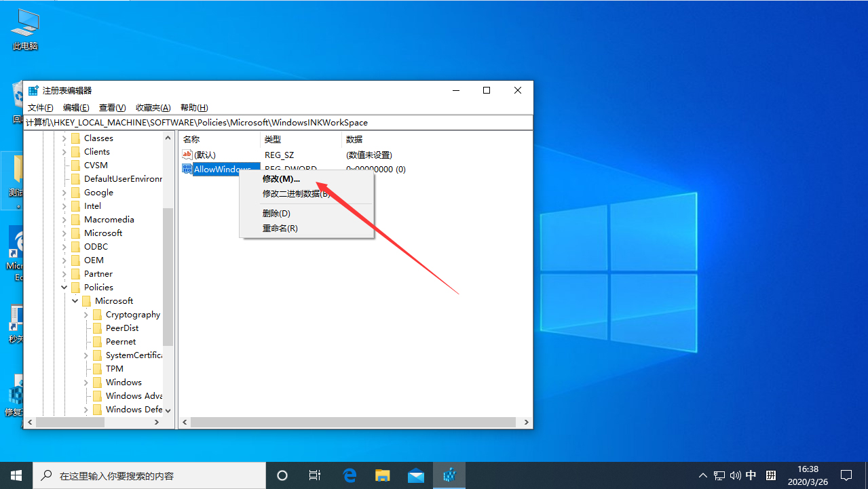Launch Microsoft Edge from the taskbar
Image resolution: width=868 pixels, height=489 pixels.
tap(350, 475)
